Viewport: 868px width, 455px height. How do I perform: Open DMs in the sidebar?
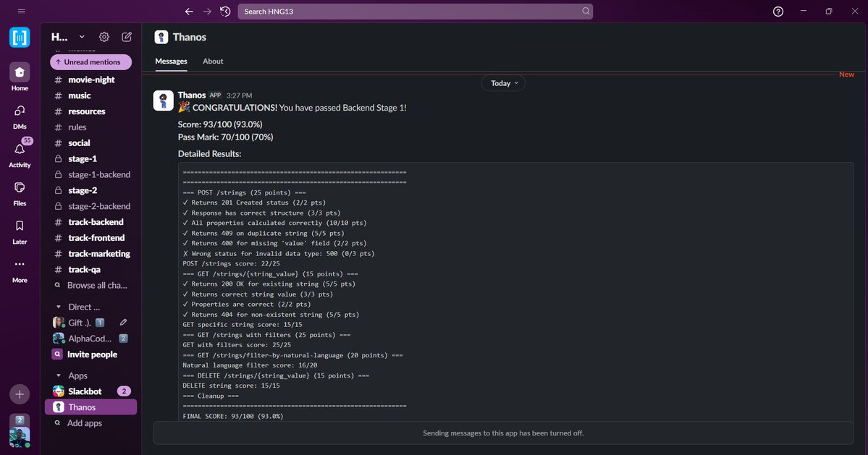click(20, 116)
